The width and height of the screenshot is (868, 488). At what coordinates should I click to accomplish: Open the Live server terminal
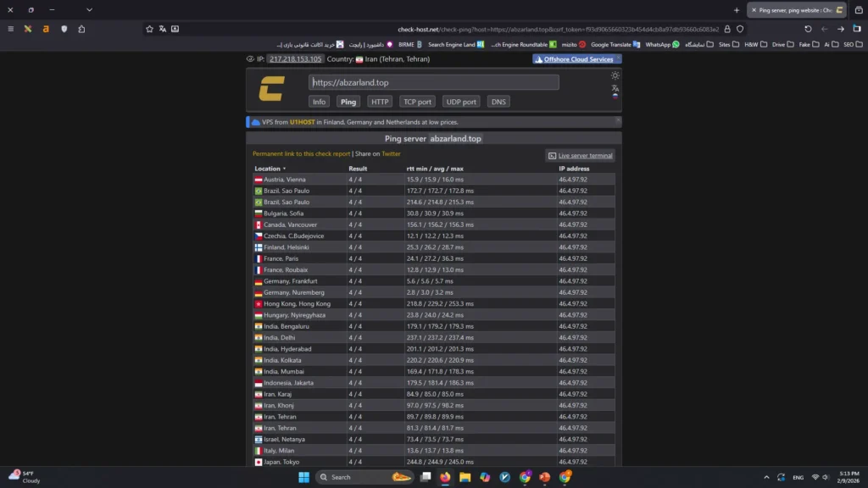tap(581, 156)
